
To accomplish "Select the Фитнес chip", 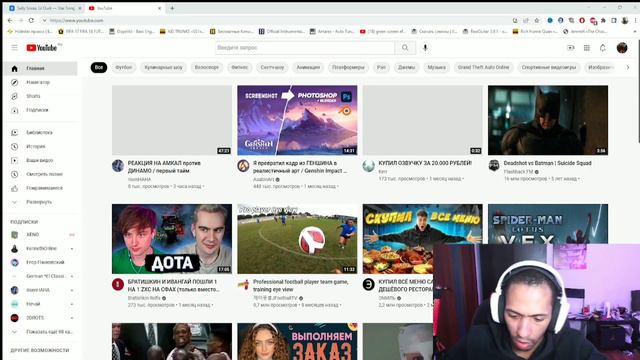I will [x=240, y=67].
